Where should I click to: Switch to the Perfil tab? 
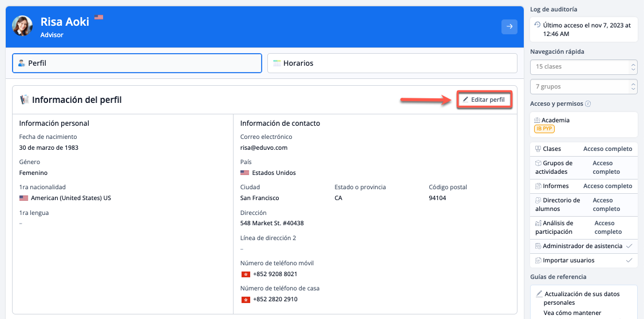137,63
